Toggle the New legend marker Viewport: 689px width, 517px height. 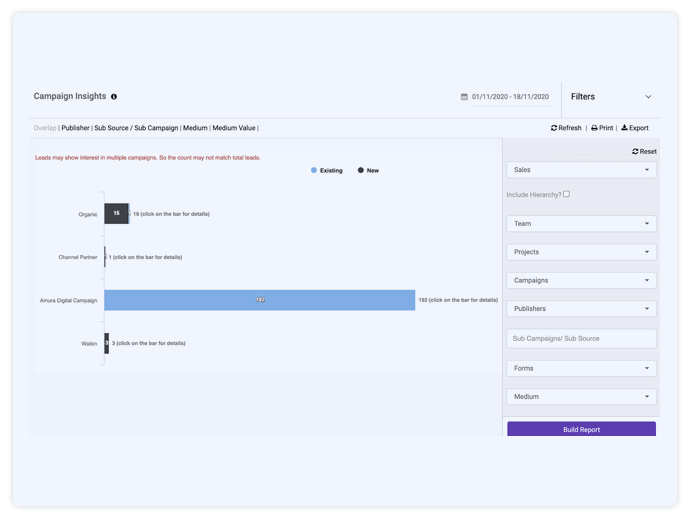[x=361, y=170]
